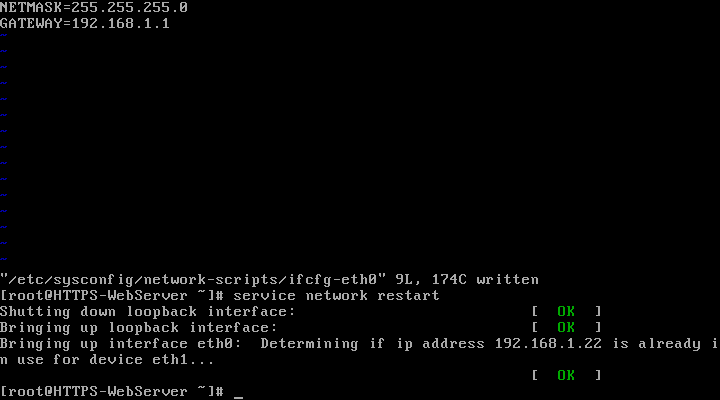Click the OK status for bringing up loopback
Viewport: 720px width, 400px height.
(566, 327)
